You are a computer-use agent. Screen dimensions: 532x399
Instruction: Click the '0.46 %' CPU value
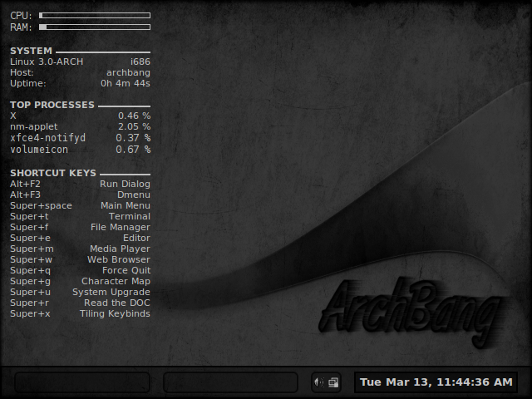(x=134, y=116)
